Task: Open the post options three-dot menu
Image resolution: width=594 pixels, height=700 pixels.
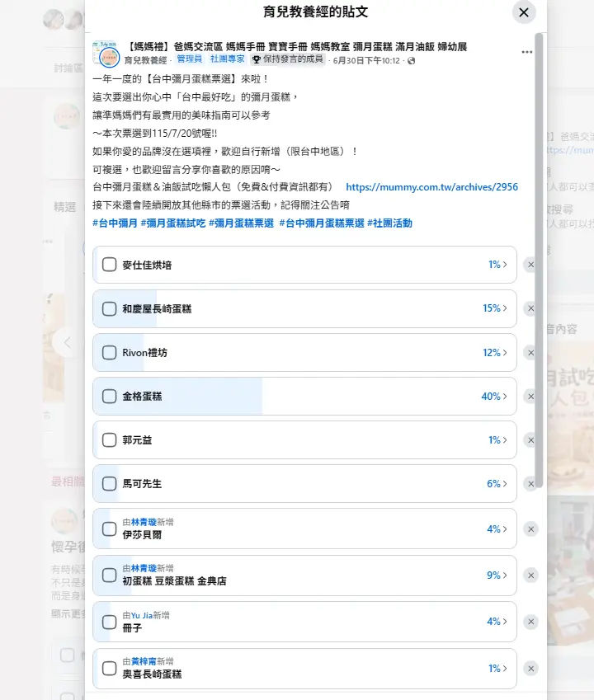Action: 527,52
